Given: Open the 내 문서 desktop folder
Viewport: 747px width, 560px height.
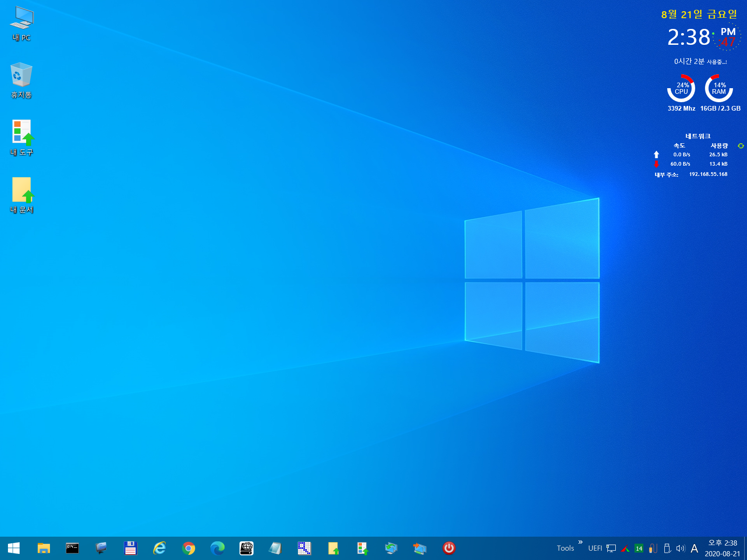Looking at the screenshot, I should click(21, 195).
